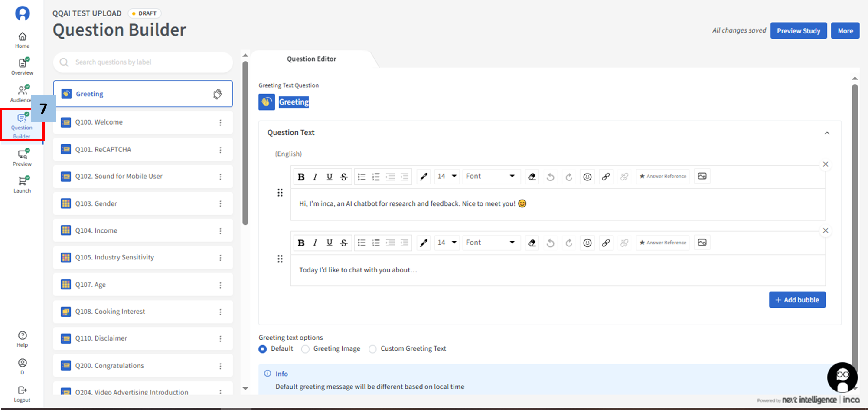
Task: Insert emoji in the first bubble editor
Action: coord(587,177)
